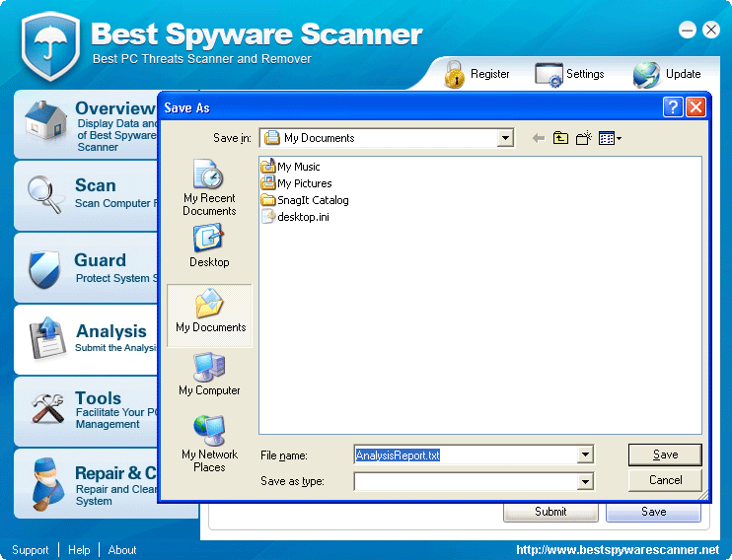732x560 pixels.
Task: Expand the File name dropdown arrow
Action: [585, 455]
